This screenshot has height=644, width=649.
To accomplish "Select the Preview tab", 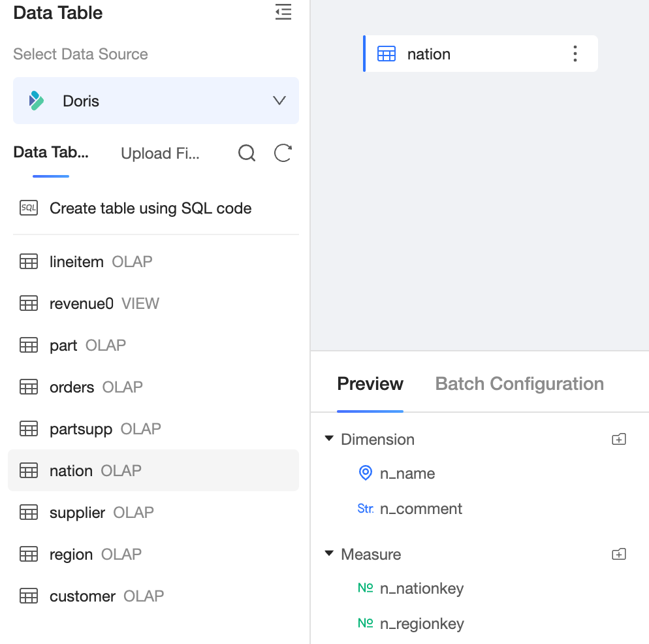I will (x=370, y=384).
